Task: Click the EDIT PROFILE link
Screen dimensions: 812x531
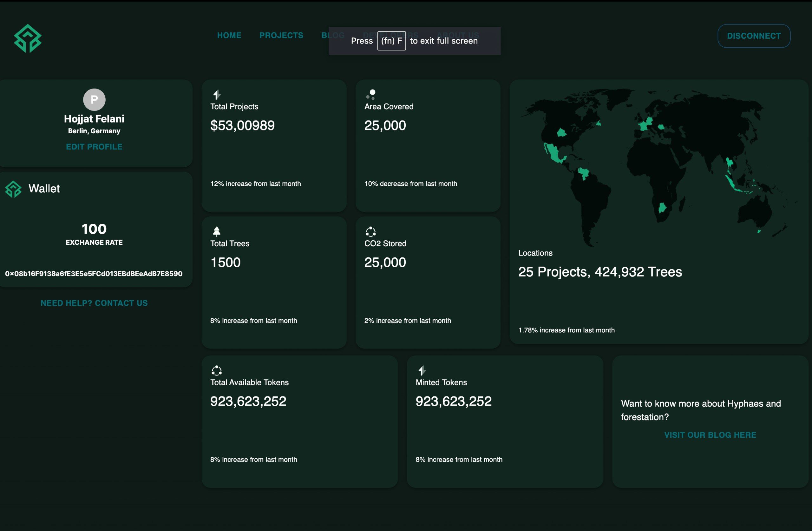Action: [x=94, y=147]
